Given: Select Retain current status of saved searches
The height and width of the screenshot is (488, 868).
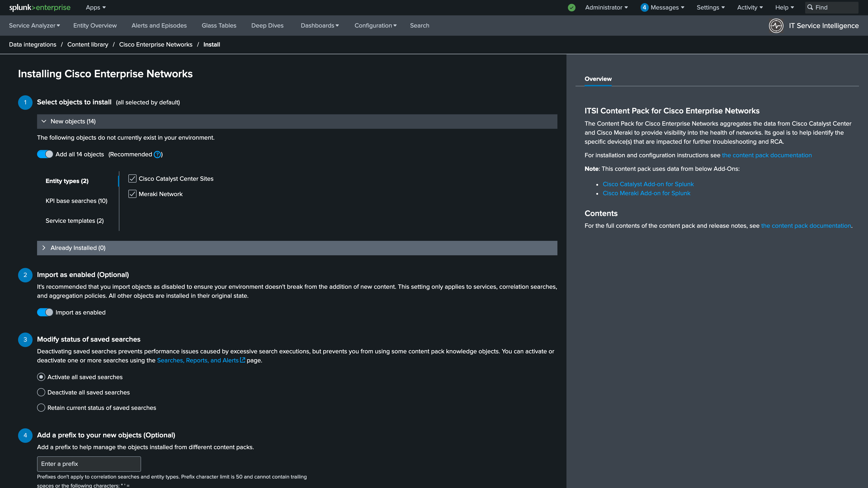Looking at the screenshot, I should (x=41, y=408).
